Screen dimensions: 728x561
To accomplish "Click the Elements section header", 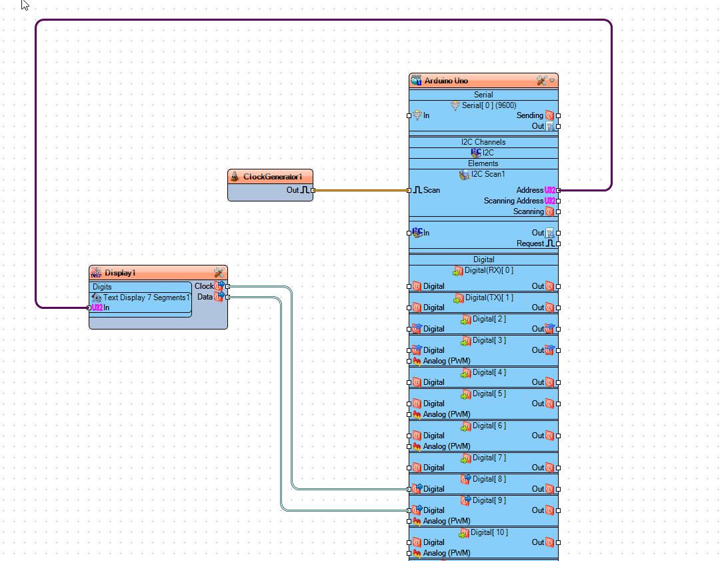I will click(x=483, y=163).
